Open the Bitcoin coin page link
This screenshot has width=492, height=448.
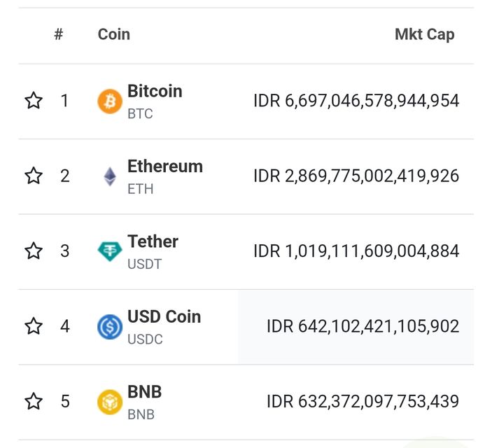coord(155,92)
